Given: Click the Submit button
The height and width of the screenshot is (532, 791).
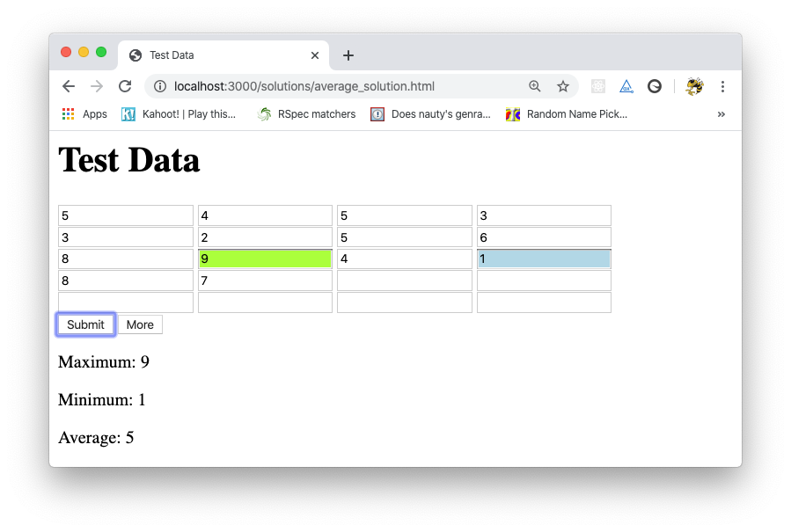Looking at the screenshot, I should (x=85, y=324).
